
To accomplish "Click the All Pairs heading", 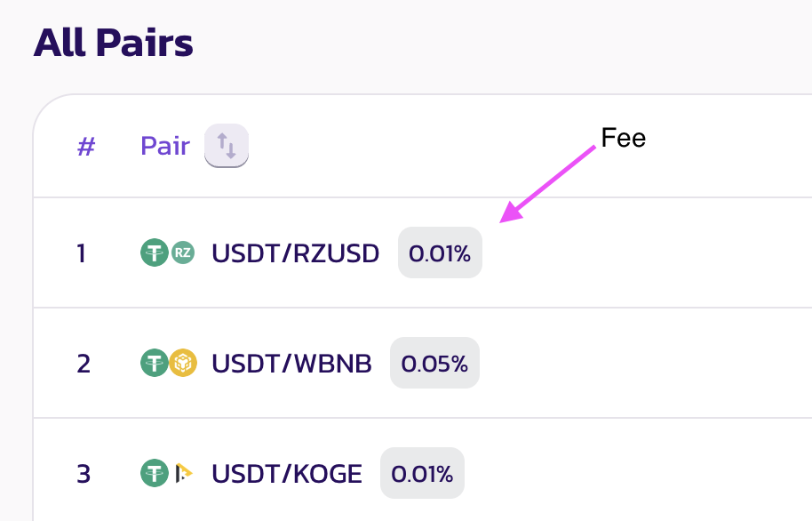I will (x=113, y=43).
